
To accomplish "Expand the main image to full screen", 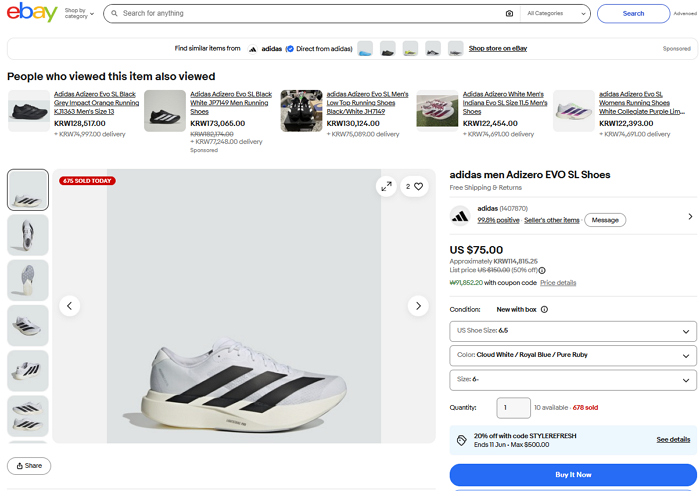I will tap(386, 187).
